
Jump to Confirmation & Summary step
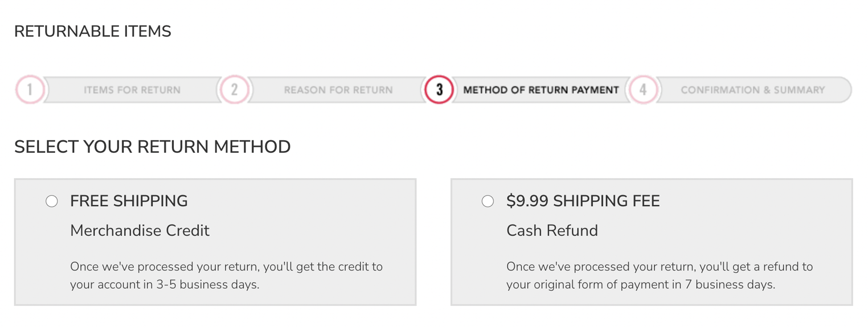[x=753, y=90]
